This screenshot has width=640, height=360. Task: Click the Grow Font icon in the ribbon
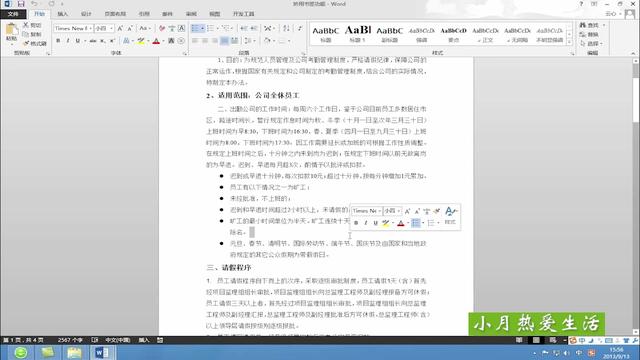click(120, 29)
